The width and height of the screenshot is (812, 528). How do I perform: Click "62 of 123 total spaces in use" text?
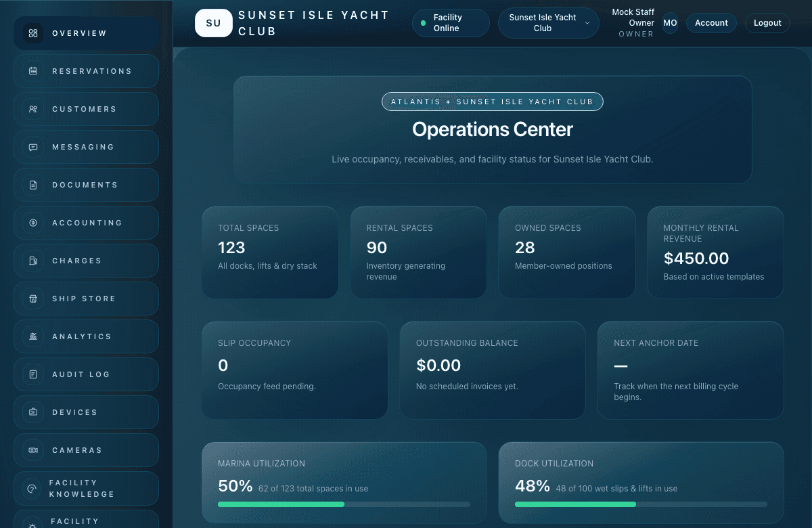coord(313,488)
